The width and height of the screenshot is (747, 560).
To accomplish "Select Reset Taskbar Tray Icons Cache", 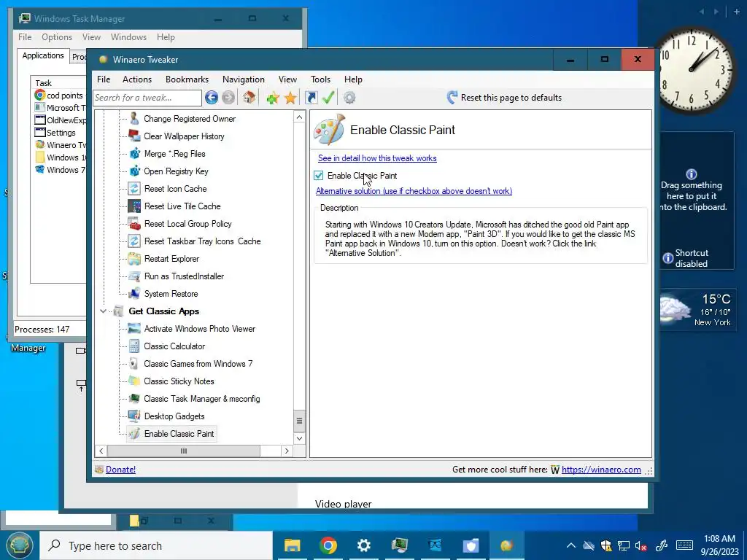I will click(x=203, y=241).
